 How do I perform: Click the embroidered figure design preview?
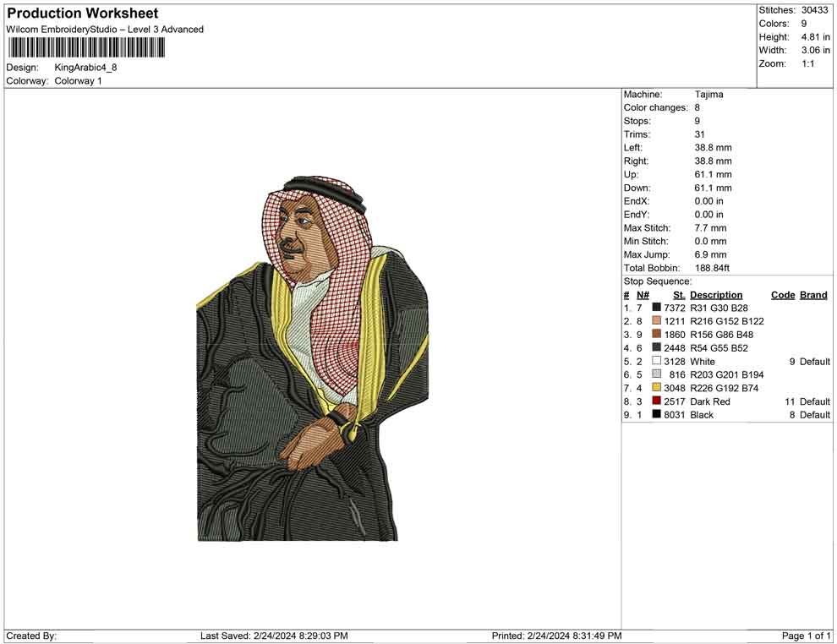click(312, 358)
